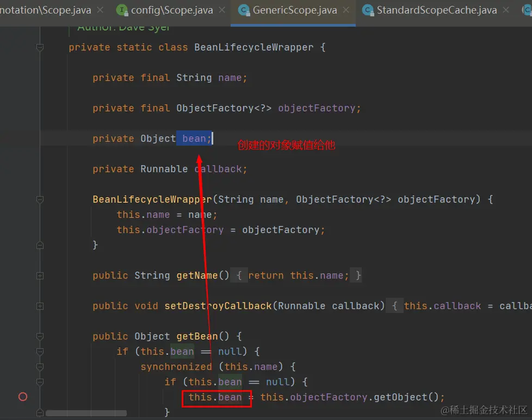This screenshot has width=532, height=420.
Task: Close the StandardScopeCache.java tab
Action: [506, 10]
